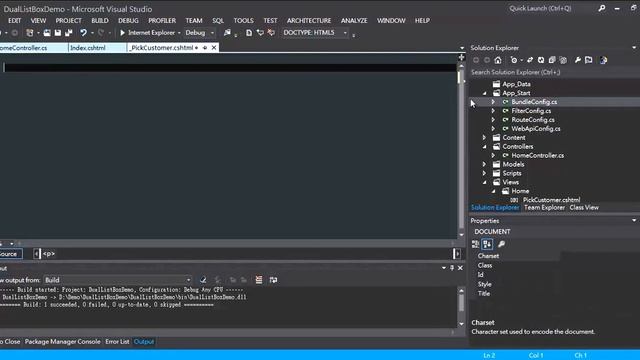Click the New Project icon in the toolbar

click(29, 33)
